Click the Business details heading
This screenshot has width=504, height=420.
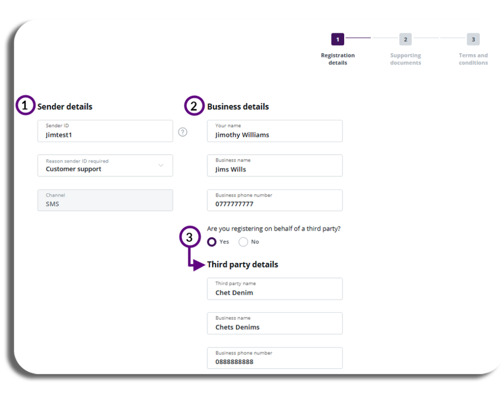point(238,106)
